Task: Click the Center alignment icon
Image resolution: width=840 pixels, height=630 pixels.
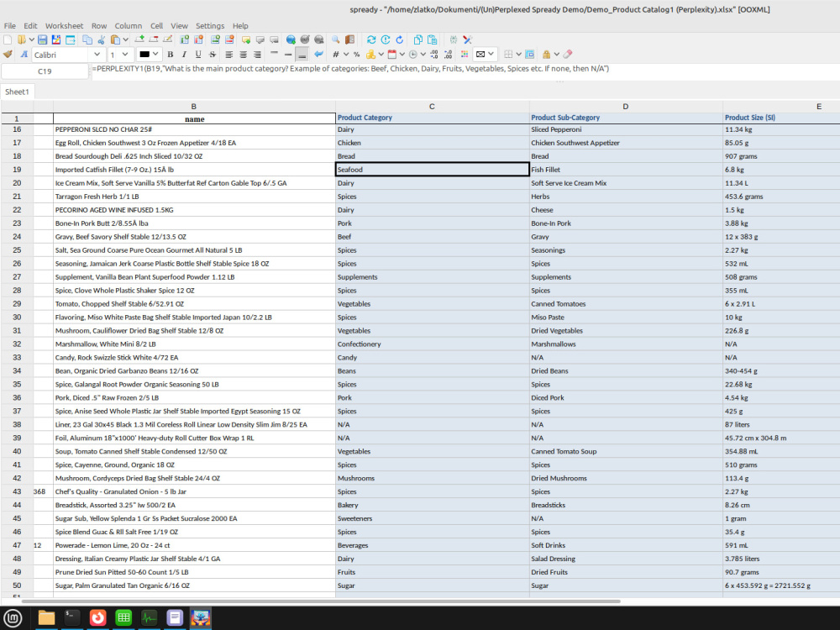Action: coord(243,55)
